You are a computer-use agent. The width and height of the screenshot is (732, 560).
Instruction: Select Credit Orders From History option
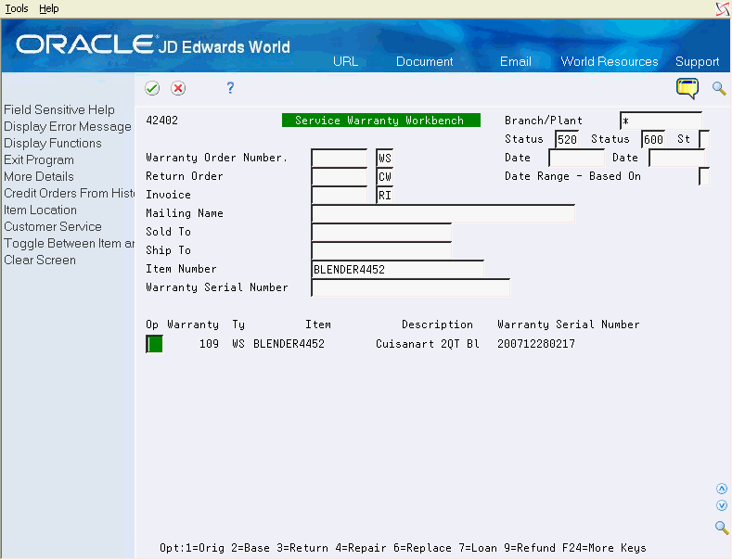click(x=69, y=193)
